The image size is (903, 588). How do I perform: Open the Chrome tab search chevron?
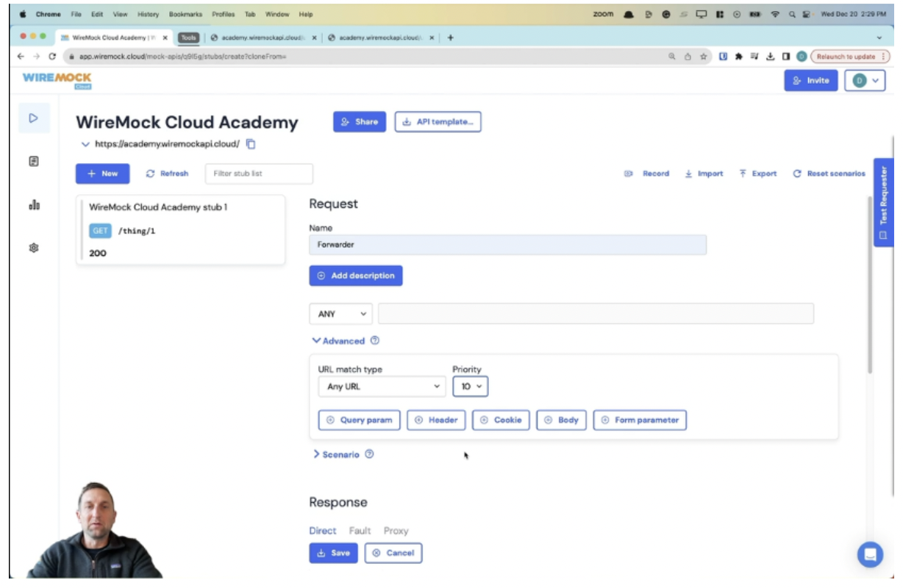click(x=880, y=37)
